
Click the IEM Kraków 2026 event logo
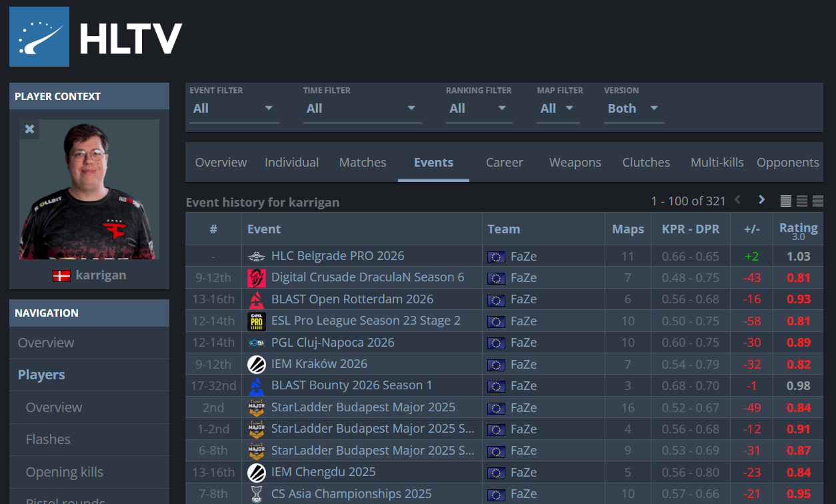[257, 365]
